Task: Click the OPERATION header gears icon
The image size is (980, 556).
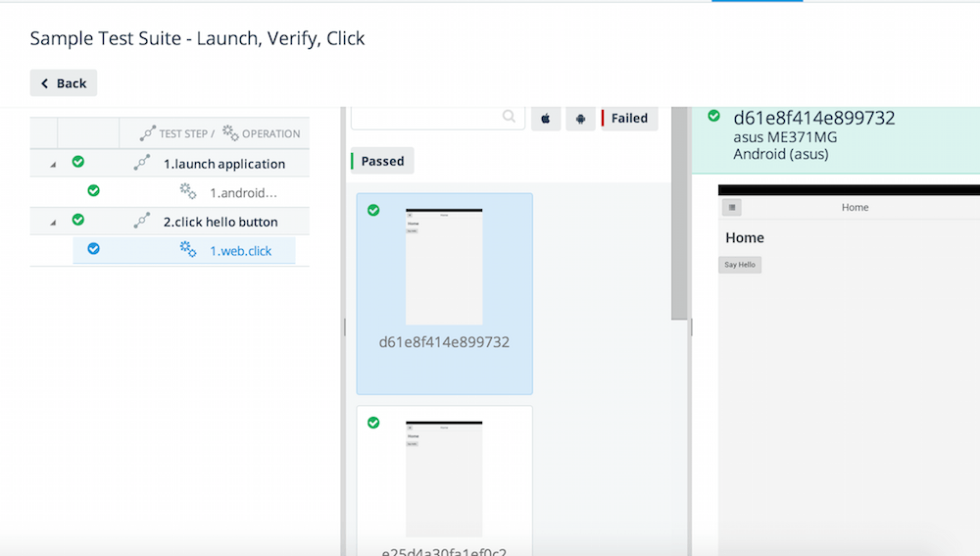Action: pos(230,132)
